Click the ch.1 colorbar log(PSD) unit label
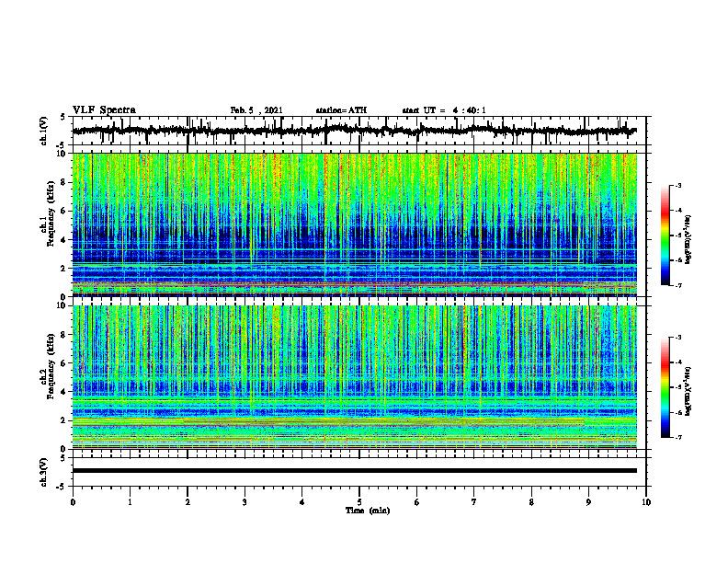 688,239
